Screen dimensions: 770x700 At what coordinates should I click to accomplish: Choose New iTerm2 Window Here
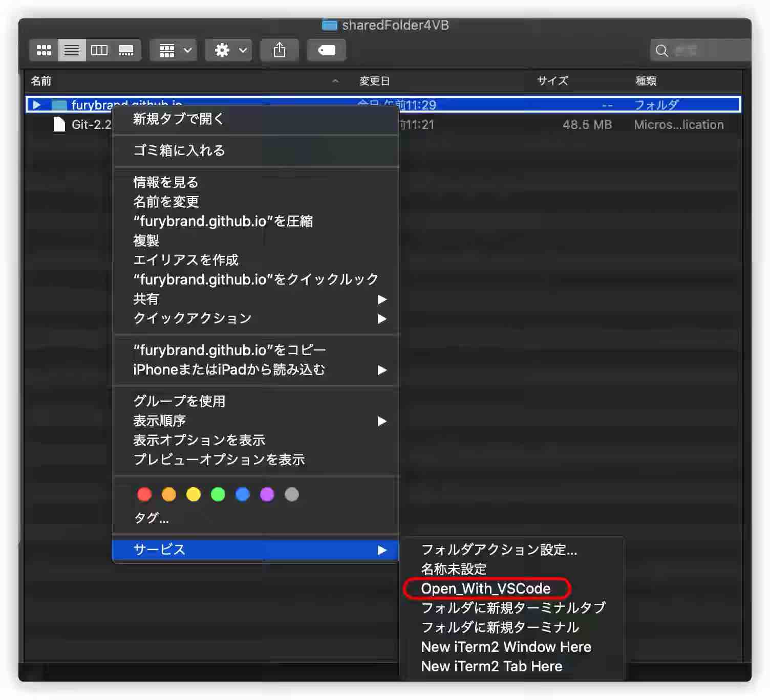pos(506,647)
